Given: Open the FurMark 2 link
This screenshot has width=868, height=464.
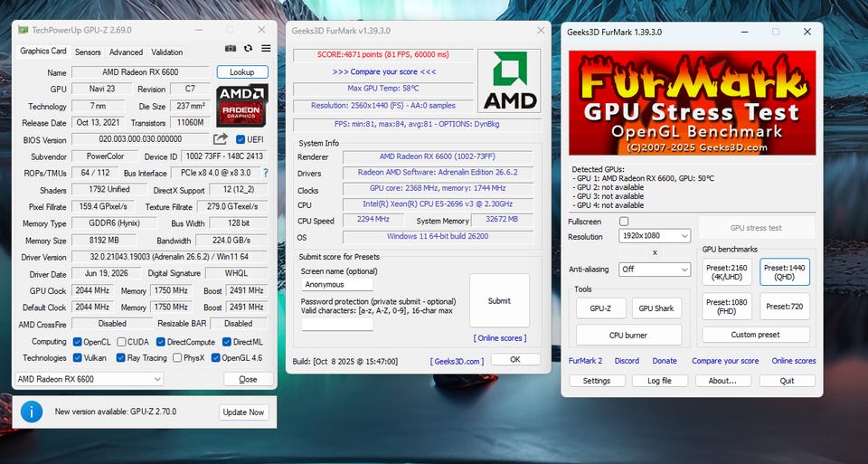Looking at the screenshot, I should point(585,361).
